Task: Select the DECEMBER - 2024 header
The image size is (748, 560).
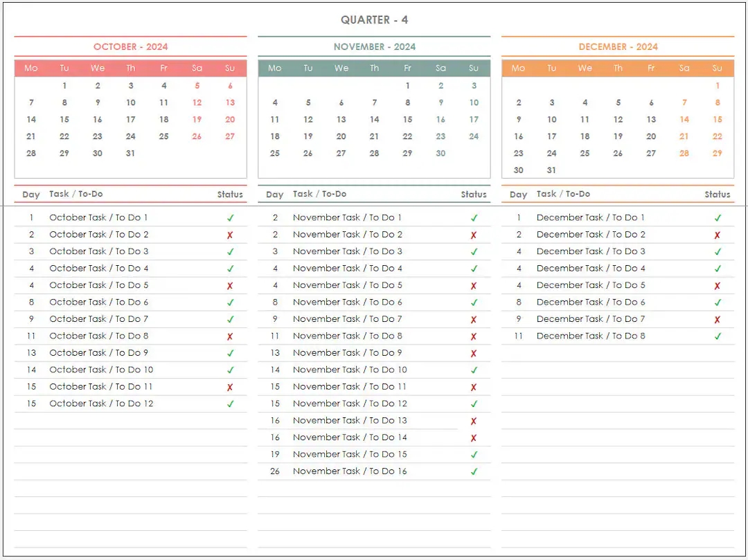Action: coord(617,46)
